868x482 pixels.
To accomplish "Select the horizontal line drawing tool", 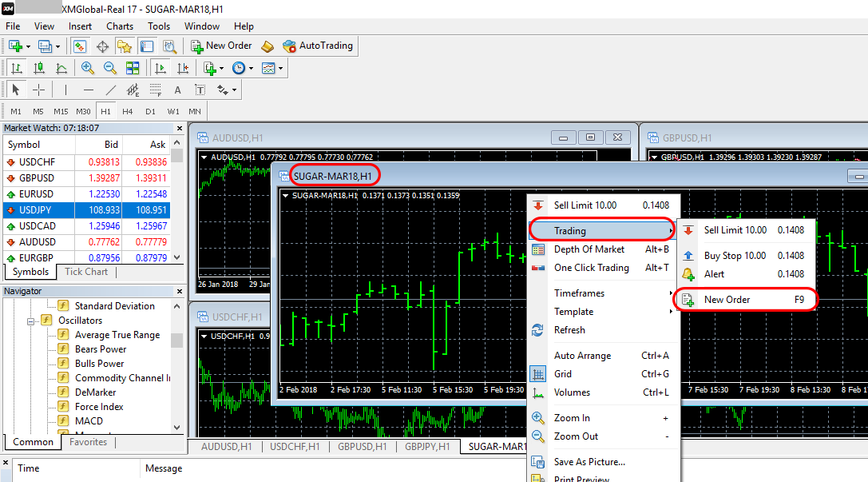I will tap(88, 90).
